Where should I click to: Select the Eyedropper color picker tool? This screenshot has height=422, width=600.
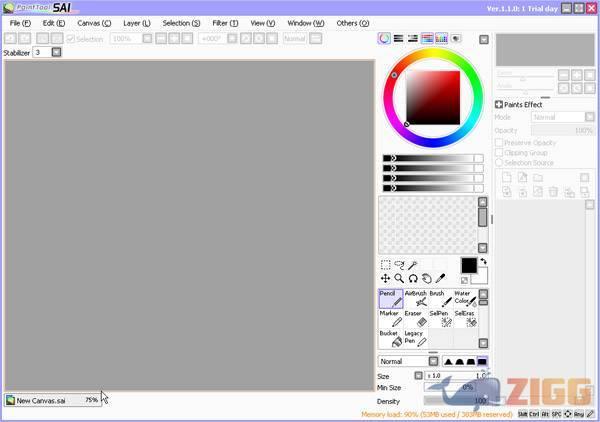[x=440, y=278]
